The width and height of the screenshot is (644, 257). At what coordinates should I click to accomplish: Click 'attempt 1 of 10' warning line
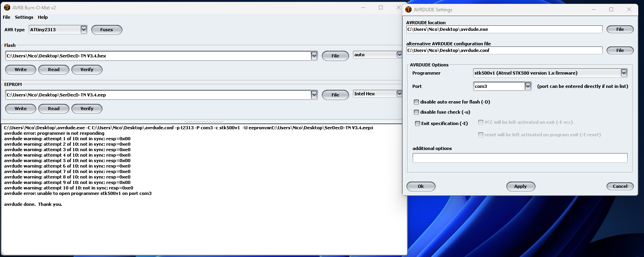click(67, 139)
